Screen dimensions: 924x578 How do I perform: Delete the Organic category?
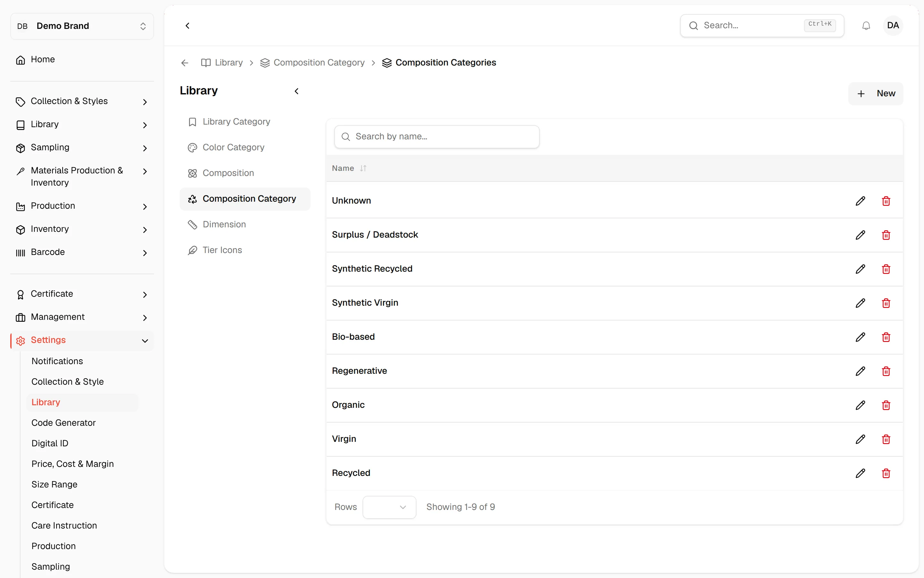(x=886, y=405)
